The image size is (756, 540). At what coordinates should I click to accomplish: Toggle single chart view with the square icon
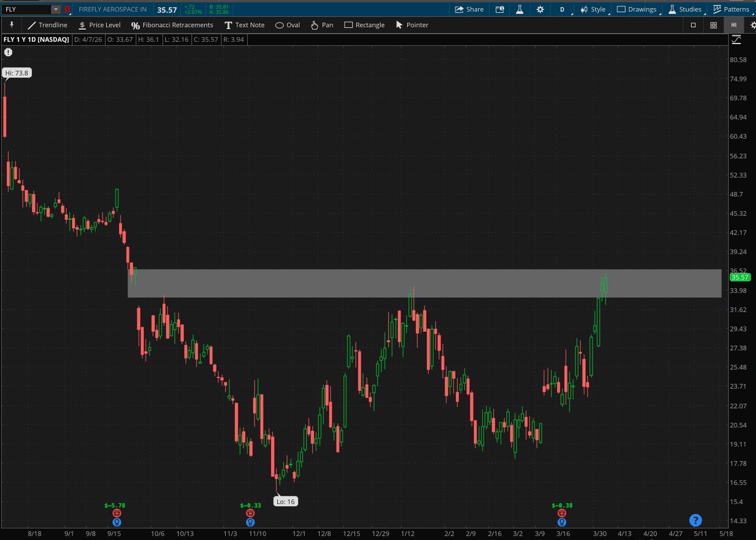pos(693,25)
